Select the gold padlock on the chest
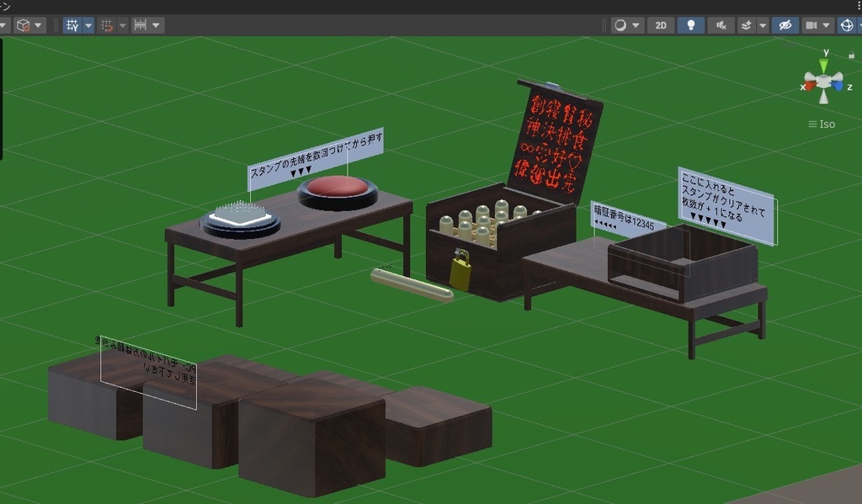This screenshot has width=862, height=504. pyautogui.click(x=460, y=268)
